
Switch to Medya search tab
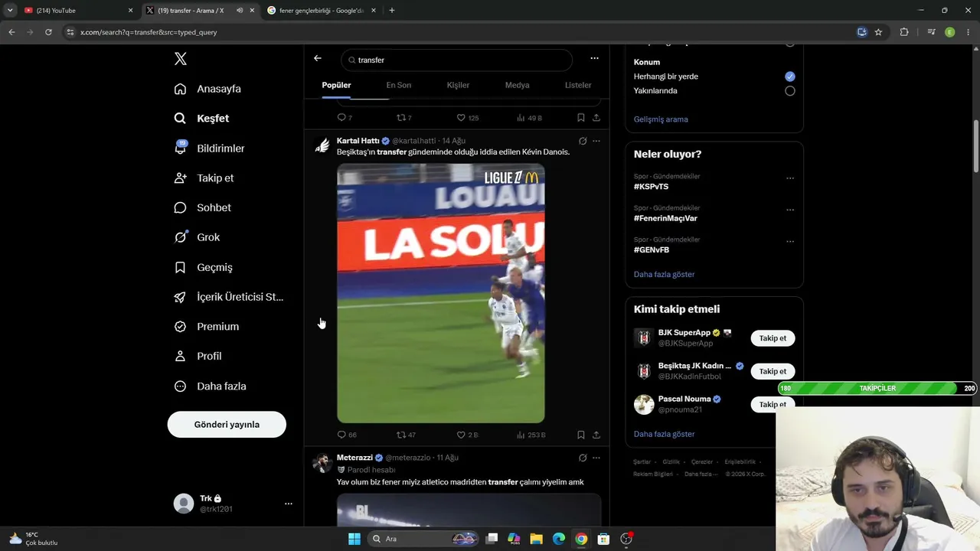(518, 85)
